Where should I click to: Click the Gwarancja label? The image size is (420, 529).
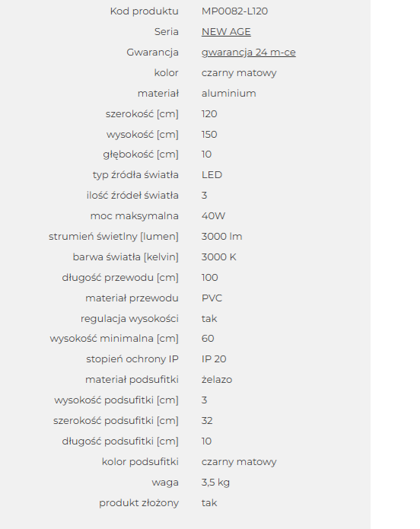click(152, 53)
